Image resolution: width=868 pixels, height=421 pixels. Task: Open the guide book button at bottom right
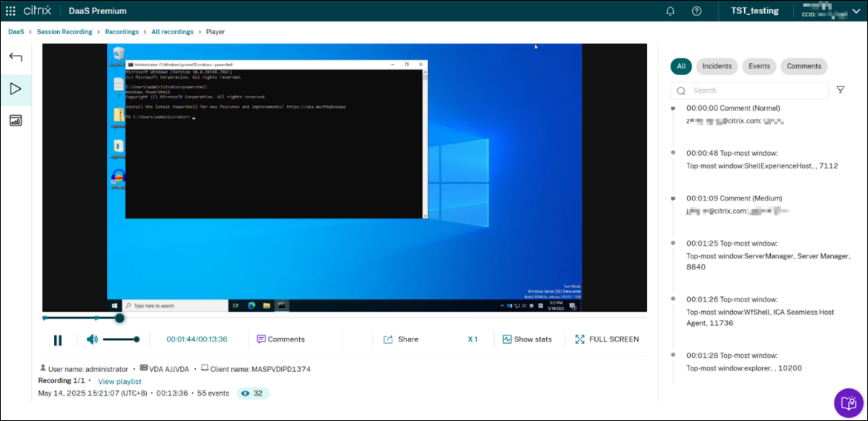tap(849, 403)
